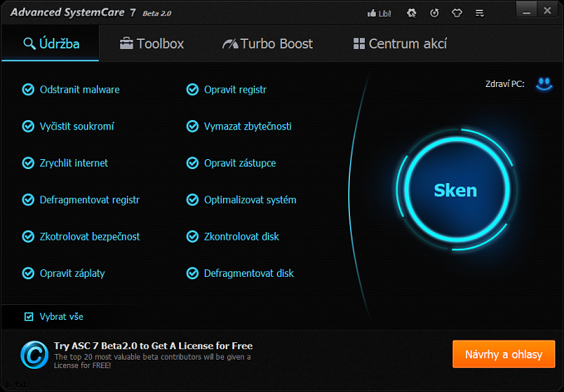Click the Try ASC 7 Beta2.0 license text
The width and height of the screenshot is (564, 392).
(x=153, y=346)
